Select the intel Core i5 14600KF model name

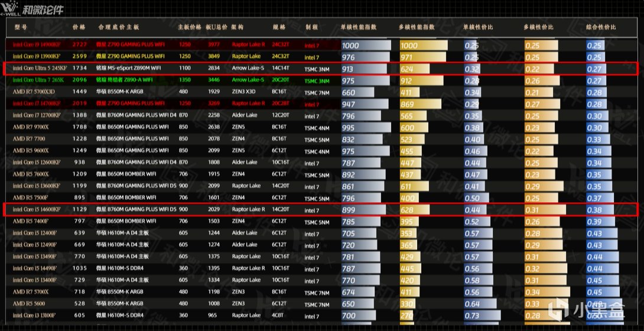[37, 209]
